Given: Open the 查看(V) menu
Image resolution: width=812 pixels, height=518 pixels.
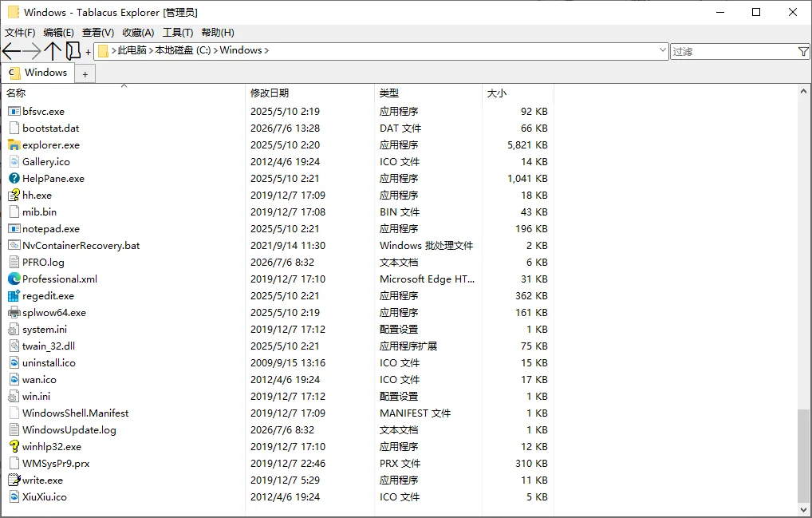Looking at the screenshot, I should tap(98, 33).
